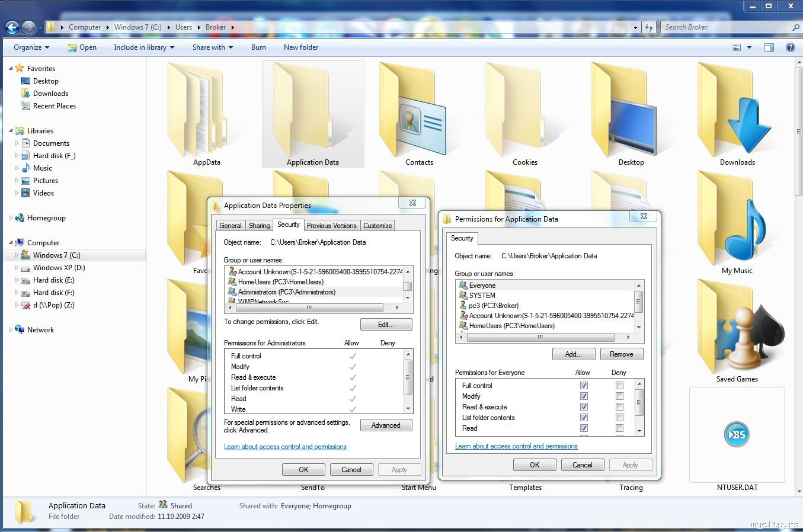Open the Customize tab in Properties
This screenshot has height=532, width=803.
point(377,226)
